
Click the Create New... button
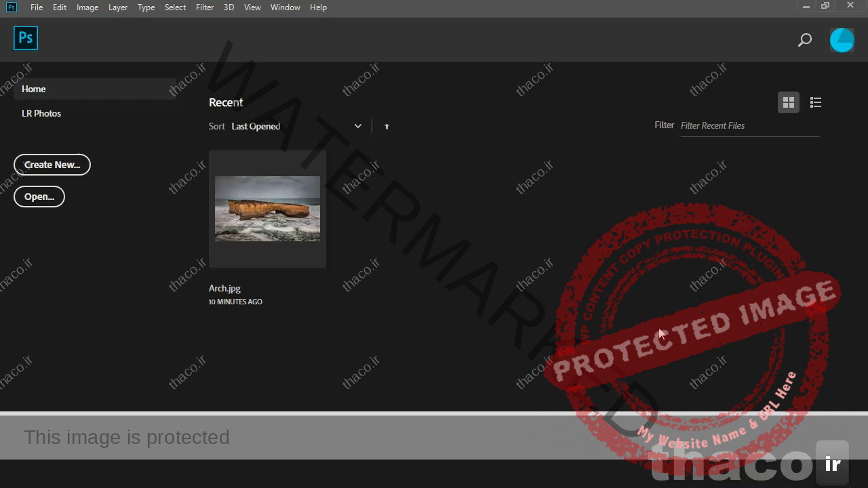click(x=52, y=165)
